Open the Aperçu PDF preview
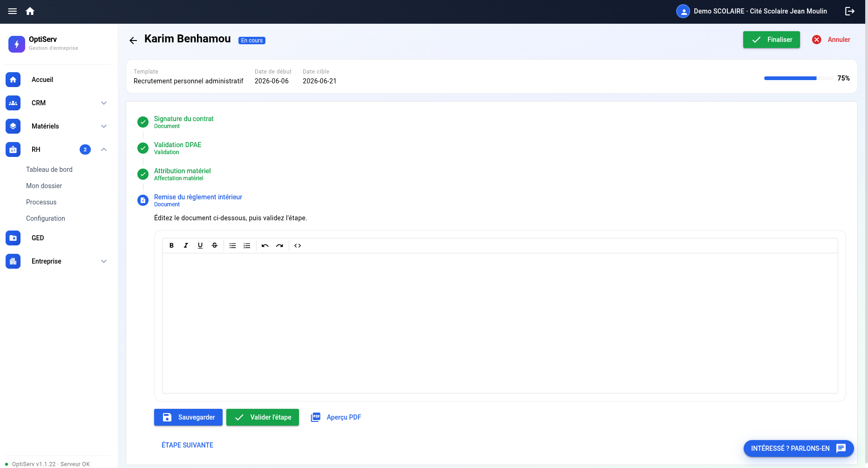The height and width of the screenshot is (468, 868). (x=336, y=417)
